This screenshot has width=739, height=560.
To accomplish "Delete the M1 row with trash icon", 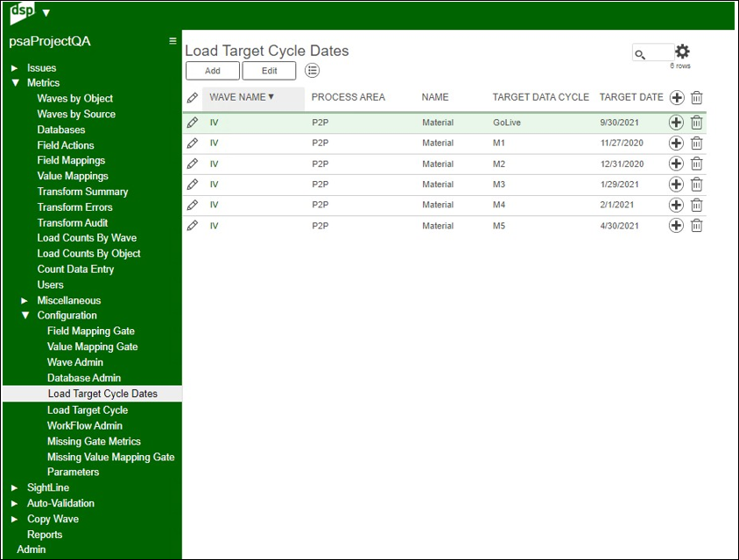I will coord(696,143).
